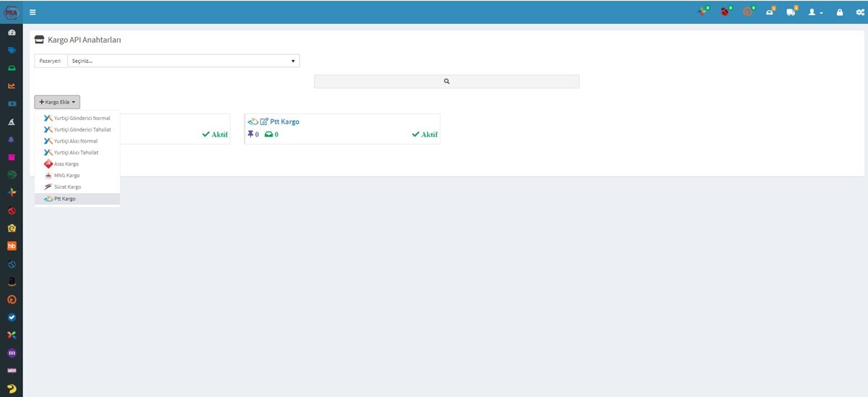The image size is (868, 397).
Task: Click the ladybug notification icon in the top bar
Action: (726, 12)
